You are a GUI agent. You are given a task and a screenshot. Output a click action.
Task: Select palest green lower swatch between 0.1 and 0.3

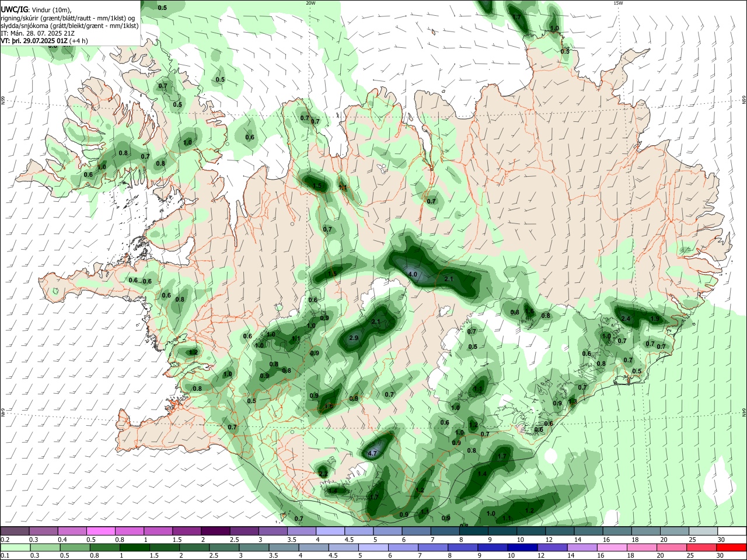click(x=15, y=547)
